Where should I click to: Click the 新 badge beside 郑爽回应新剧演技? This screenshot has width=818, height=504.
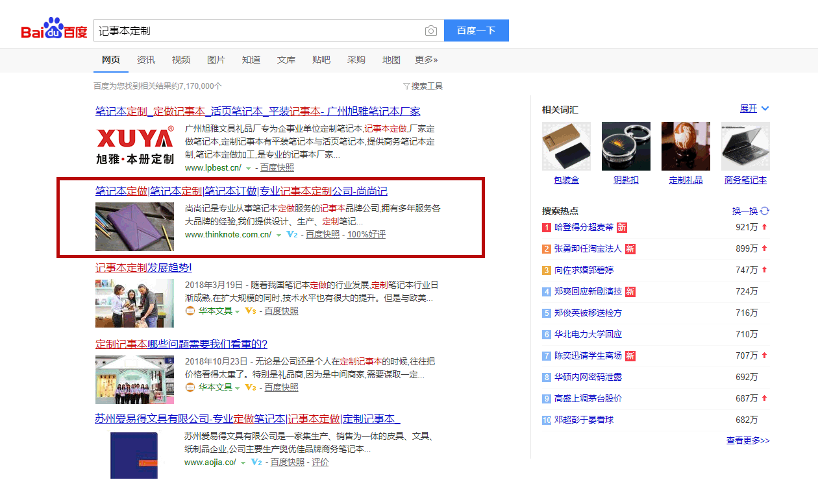(x=630, y=292)
